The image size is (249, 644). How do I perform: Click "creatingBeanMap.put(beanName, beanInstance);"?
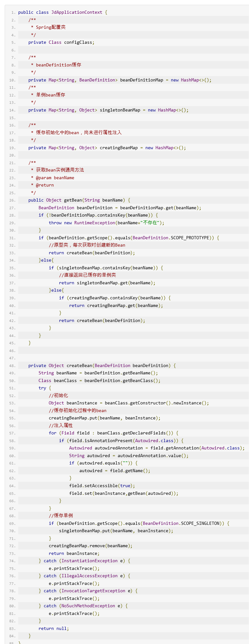(105, 418)
